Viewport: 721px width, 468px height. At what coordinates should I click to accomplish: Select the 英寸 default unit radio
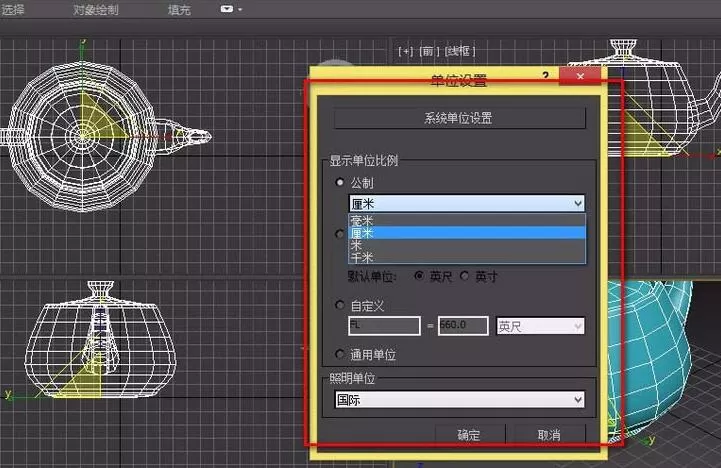464,276
